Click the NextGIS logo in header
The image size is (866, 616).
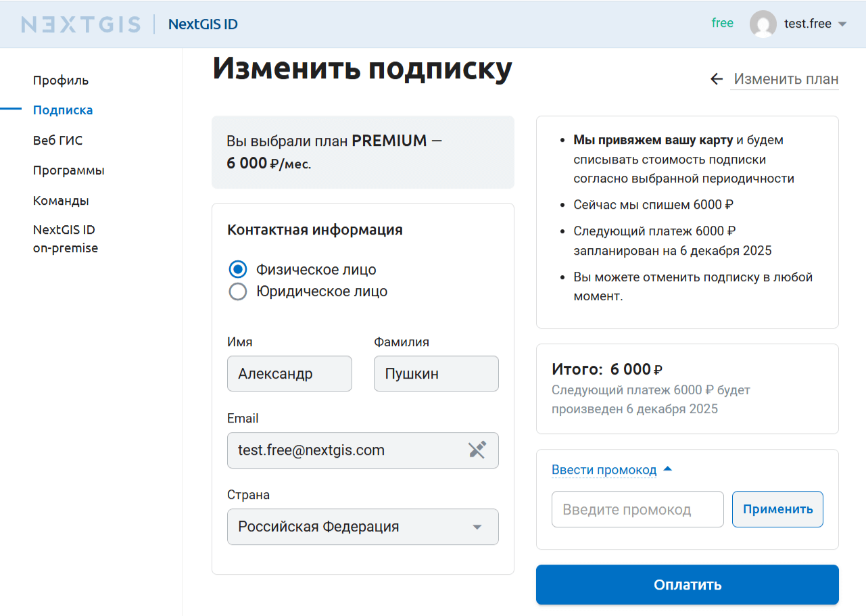(x=81, y=24)
